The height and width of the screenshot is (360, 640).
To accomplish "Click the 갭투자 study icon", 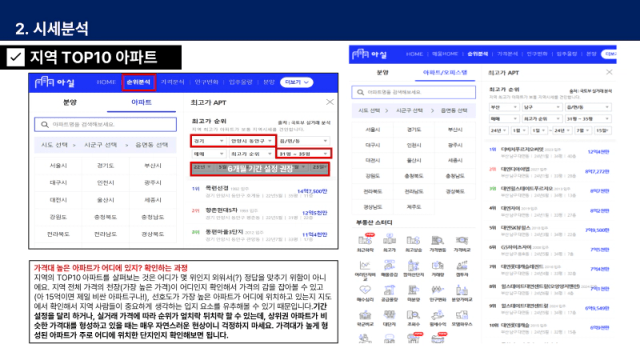I will pos(462,269).
